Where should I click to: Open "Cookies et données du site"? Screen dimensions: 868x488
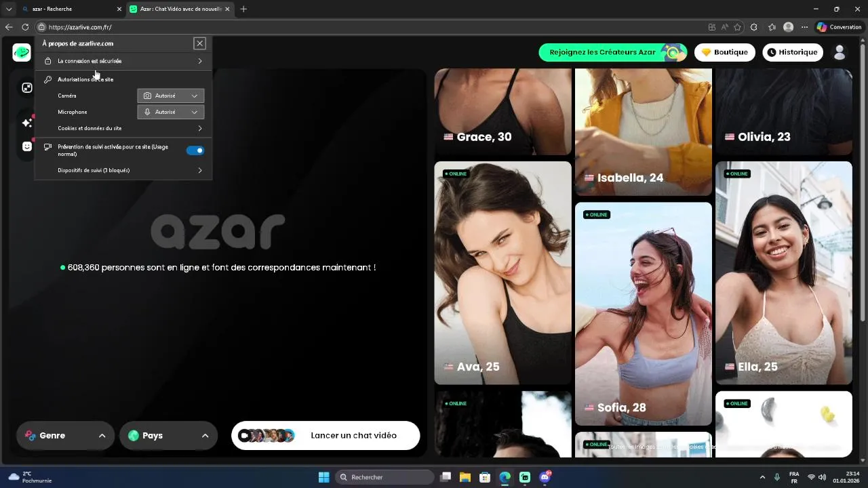coord(123,128)
